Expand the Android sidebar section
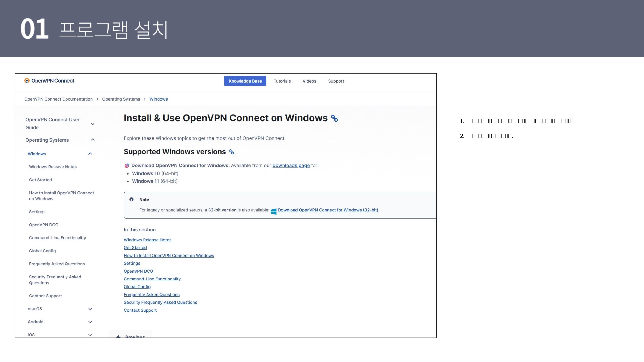644x362 pixels. pyautogui.click(x=90, y=322)
